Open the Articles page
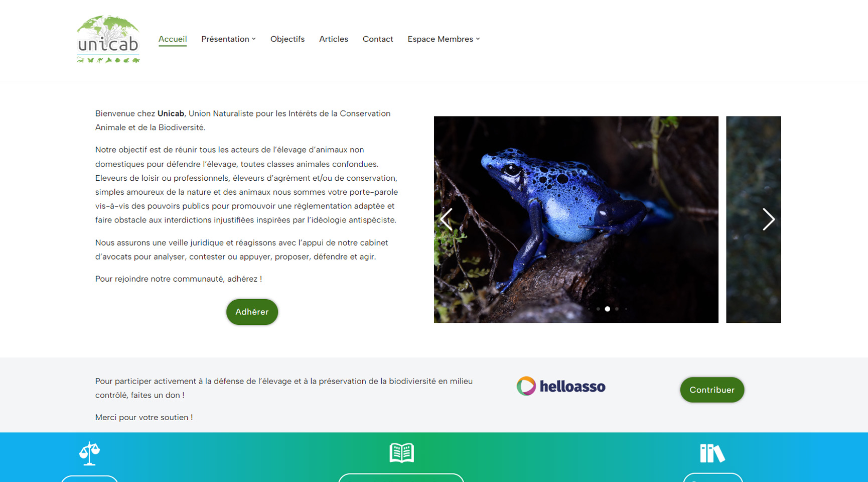868x482 pixels. pos(334,39)
